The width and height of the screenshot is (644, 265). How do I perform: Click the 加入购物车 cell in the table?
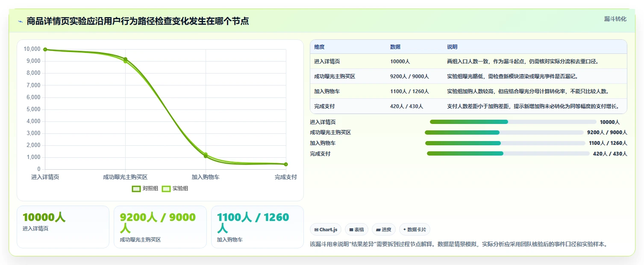pyautogui.click(x=327, y=91)
